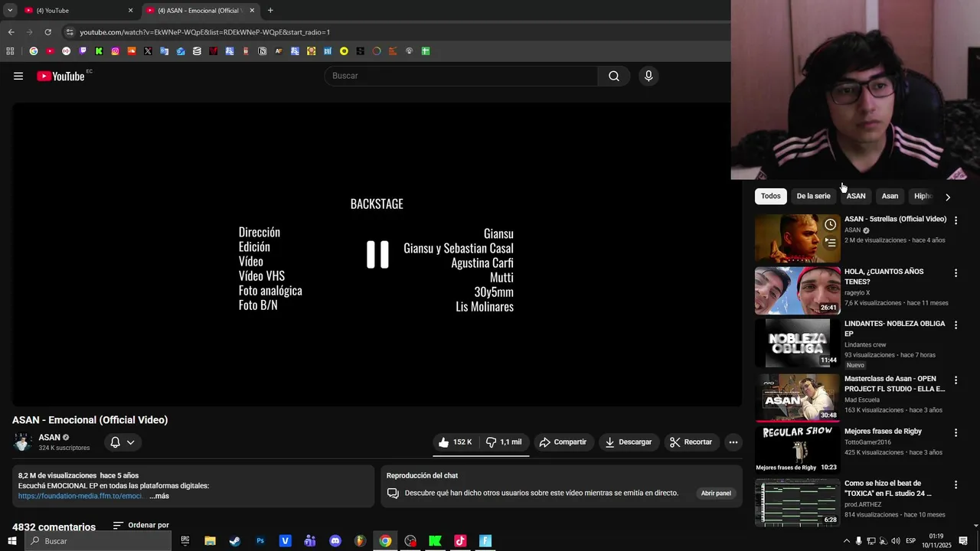Open the foundation-media.ffm.to link
This screenshot has width=980, height=551.
80,496
